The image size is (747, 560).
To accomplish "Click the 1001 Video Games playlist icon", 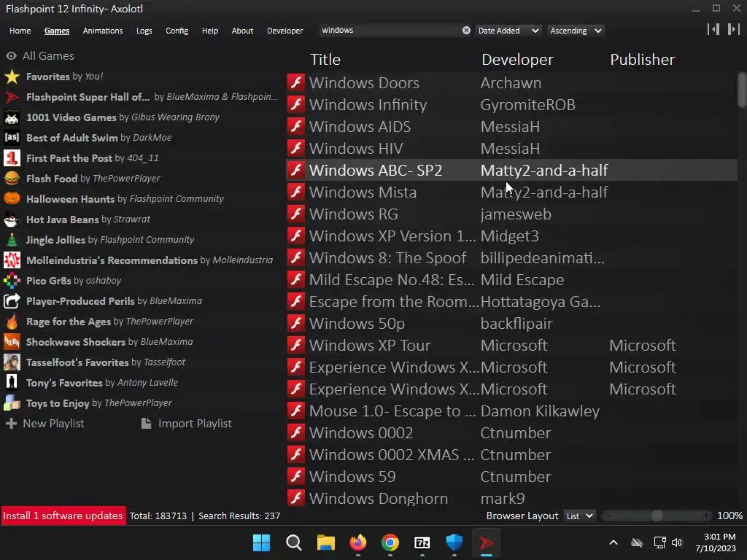I will pos(12,117).
